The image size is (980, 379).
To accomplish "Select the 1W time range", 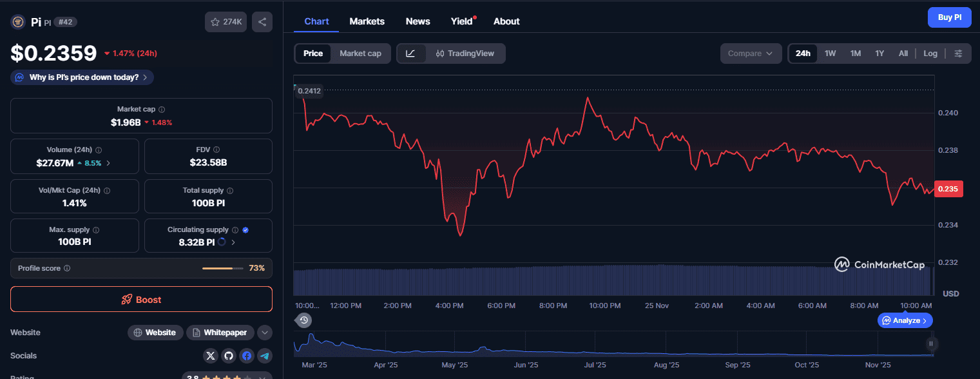I will [x=830, y=53].
